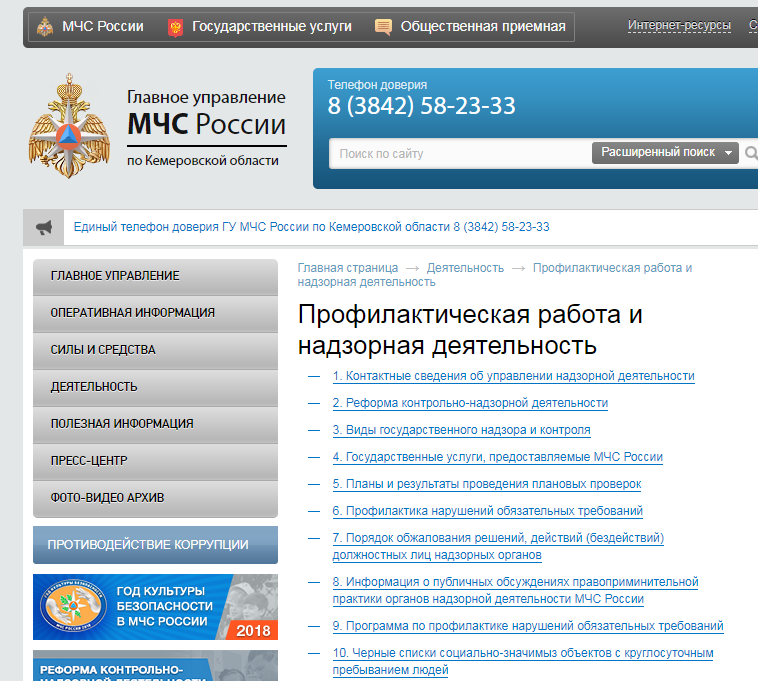Open the Интернет-ресурсы dropdown link
The height and width of the screenshot is (681, 758).
tap(678, 25)
